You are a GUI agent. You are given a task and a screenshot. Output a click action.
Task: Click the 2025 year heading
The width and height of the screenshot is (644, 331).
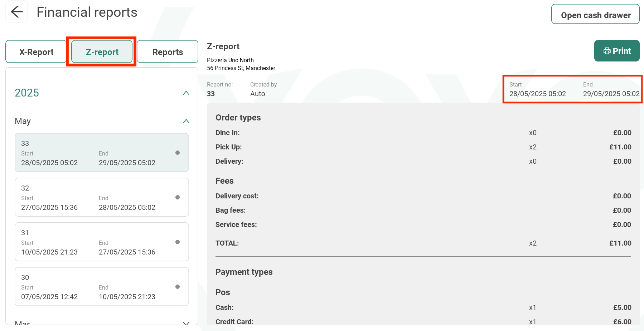(x=27, y=93)
